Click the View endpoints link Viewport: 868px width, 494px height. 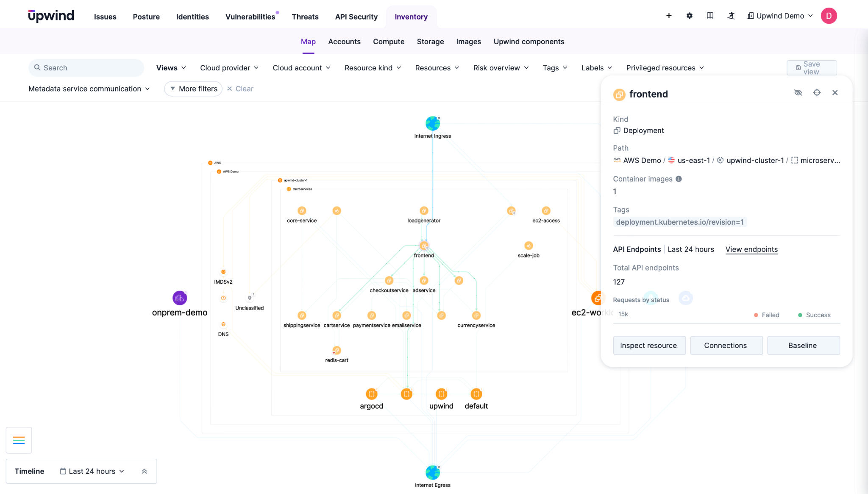click(x=751, y=249)
